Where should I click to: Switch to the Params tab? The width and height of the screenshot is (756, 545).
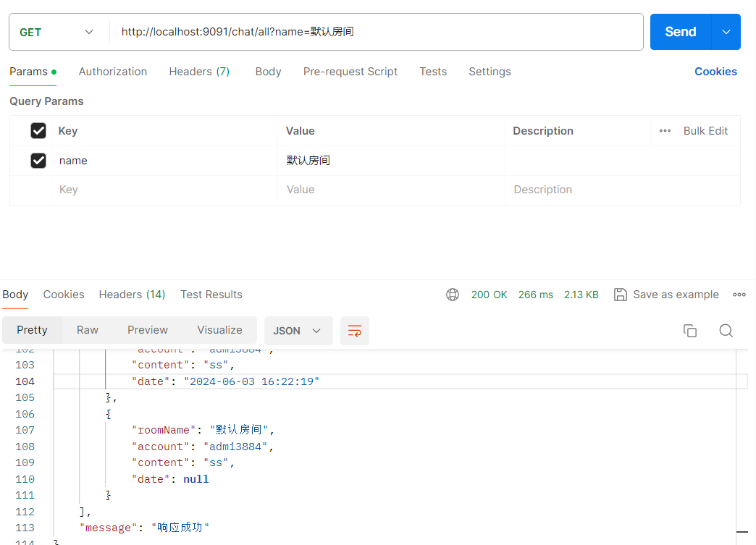33,72
